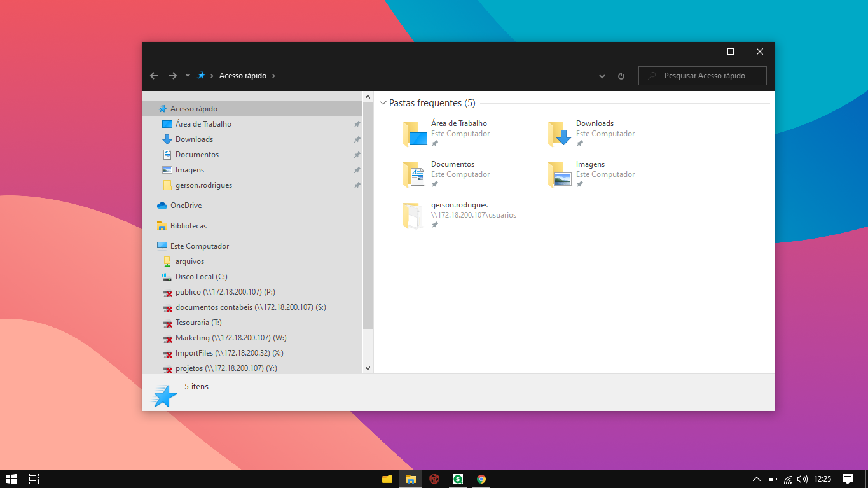Select Este Computador in the navigation pane
This screenshot has width=868, height=488.
point(199,246)
